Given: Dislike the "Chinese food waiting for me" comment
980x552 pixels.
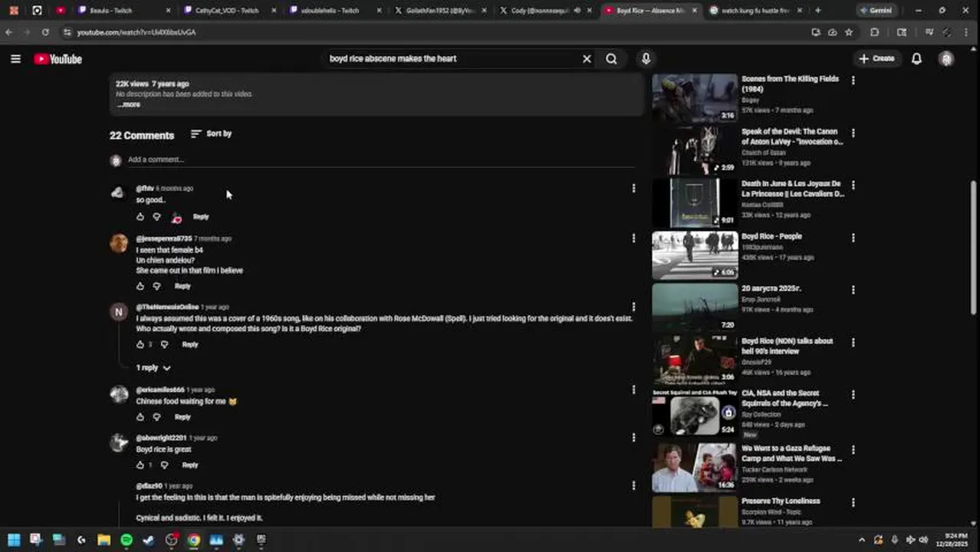Looking at the screenshot, I should (157, 417).
